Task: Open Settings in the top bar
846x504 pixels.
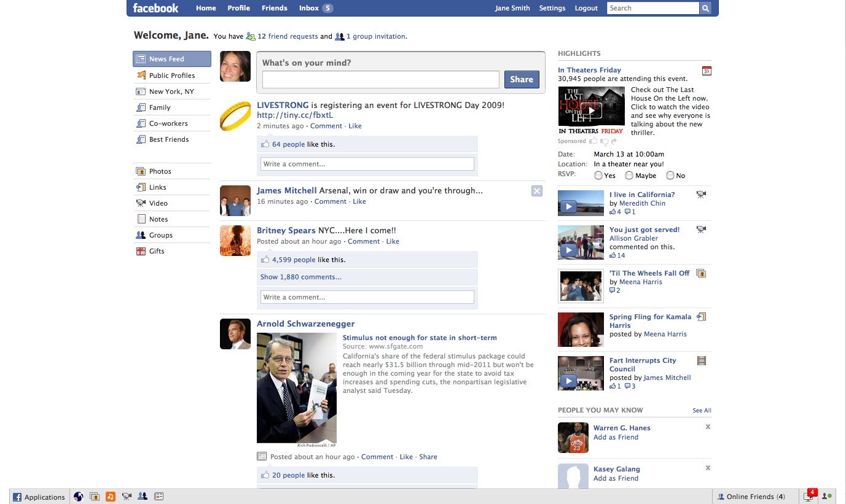Action: 552,8
